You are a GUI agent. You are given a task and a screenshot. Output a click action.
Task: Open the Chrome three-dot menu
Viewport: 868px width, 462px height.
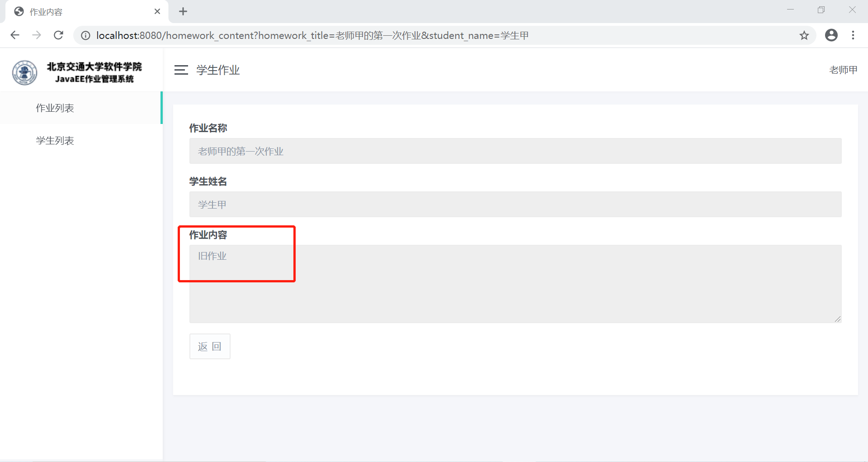click(853, 35)
